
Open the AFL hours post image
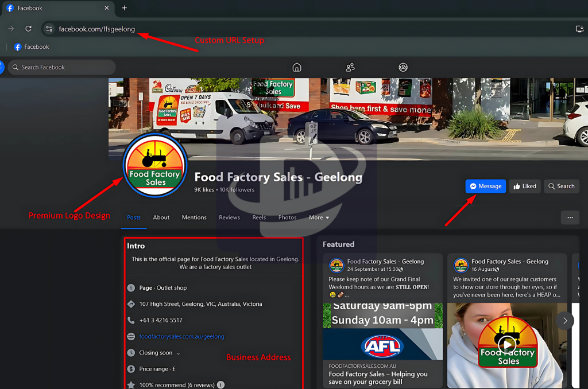(382, 331)
